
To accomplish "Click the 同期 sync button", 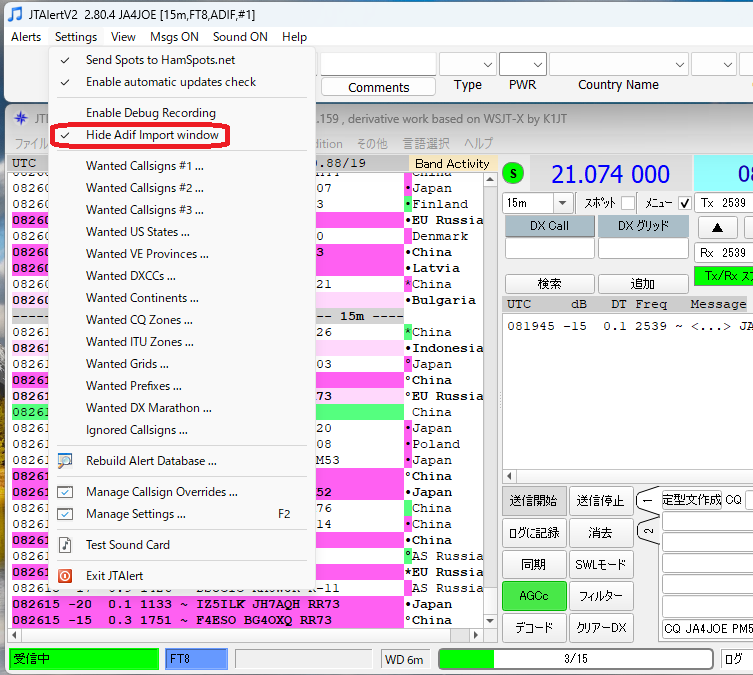I will pos(534,564).
